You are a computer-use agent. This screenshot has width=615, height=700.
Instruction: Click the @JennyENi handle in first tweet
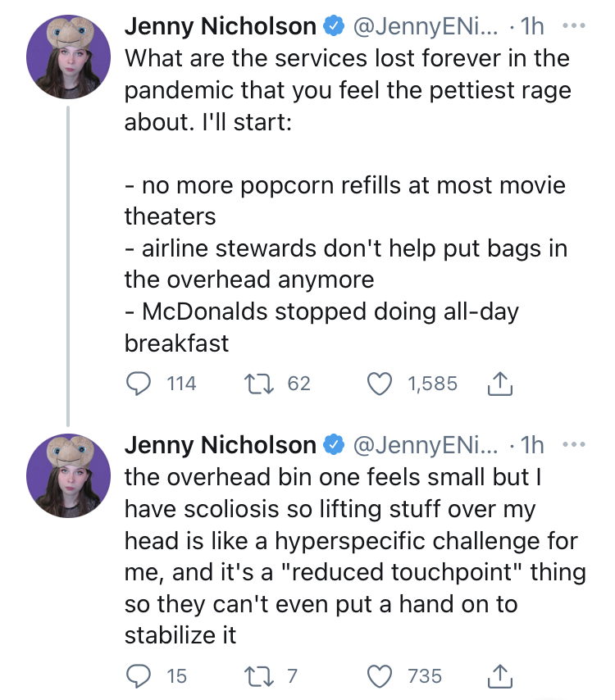426,26
